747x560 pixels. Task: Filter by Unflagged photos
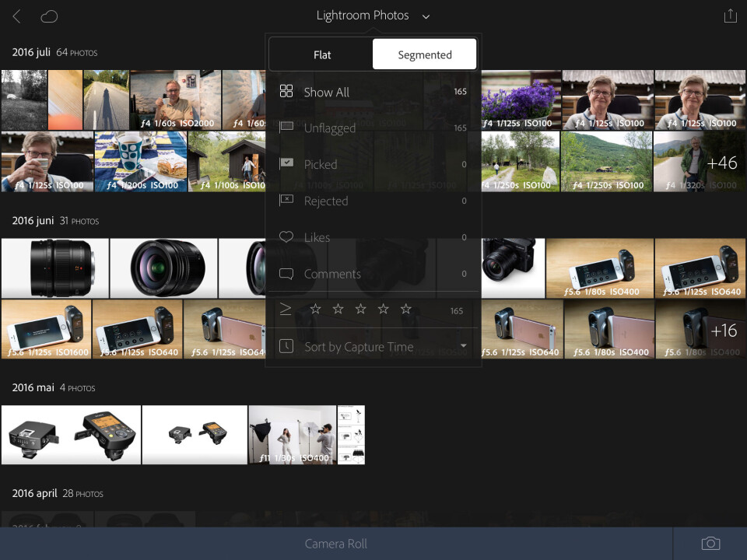(x=373, y=128)
